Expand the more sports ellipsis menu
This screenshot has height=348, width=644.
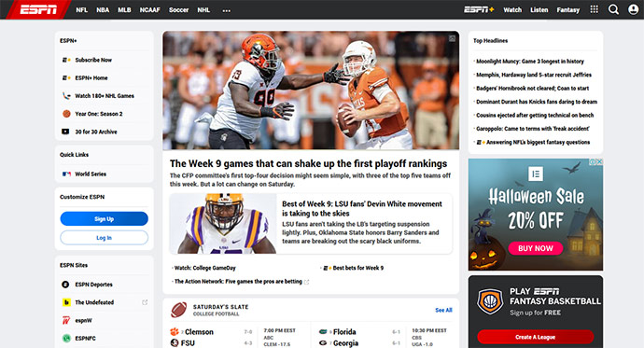[226, 10]
